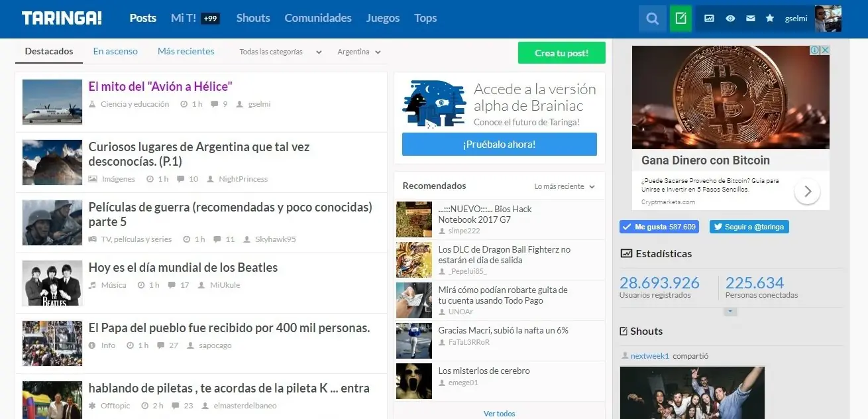Click the Estadísticas chart icon
The width and height of the screenshot is (868, 419).
(x=625, y=253)
